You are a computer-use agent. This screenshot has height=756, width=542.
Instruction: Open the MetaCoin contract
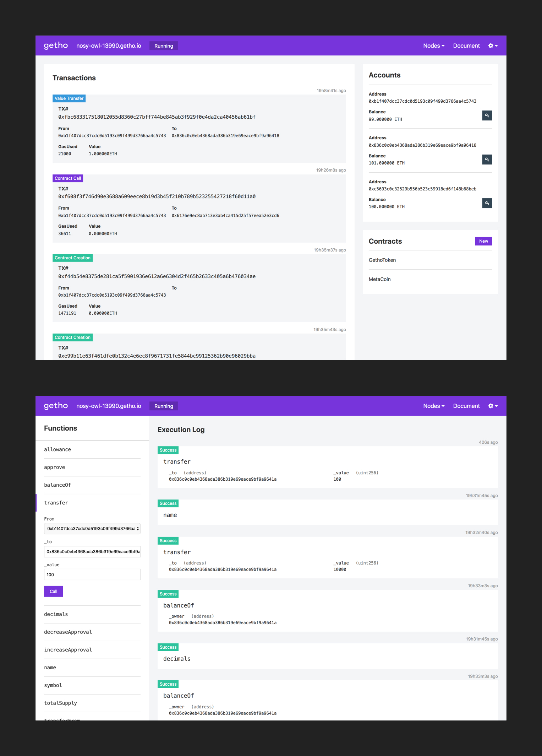point(379,279)
